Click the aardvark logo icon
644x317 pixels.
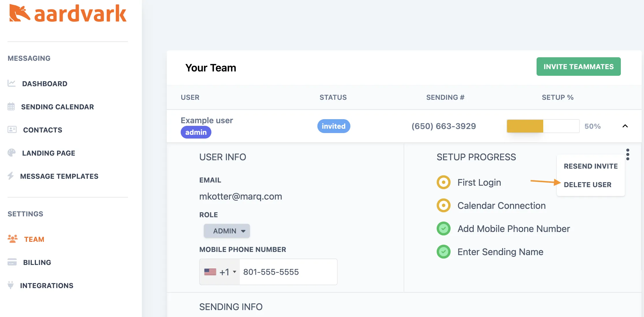coord(19,13)
